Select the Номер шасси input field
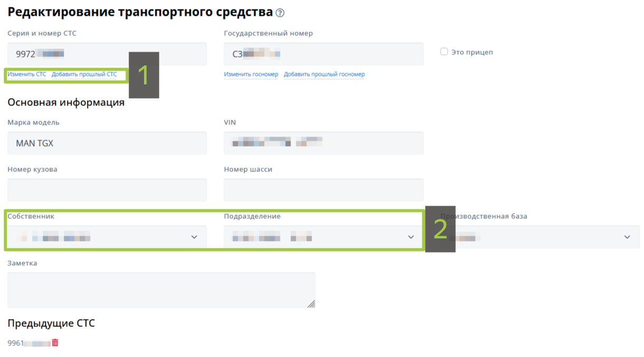This screenshot has height=357, width=644. [x=323, y=190]
